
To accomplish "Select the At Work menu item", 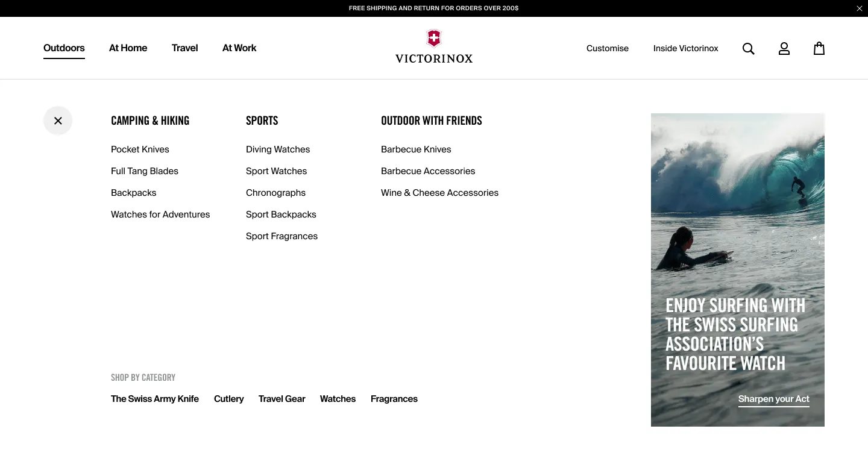I will point(239,48).
